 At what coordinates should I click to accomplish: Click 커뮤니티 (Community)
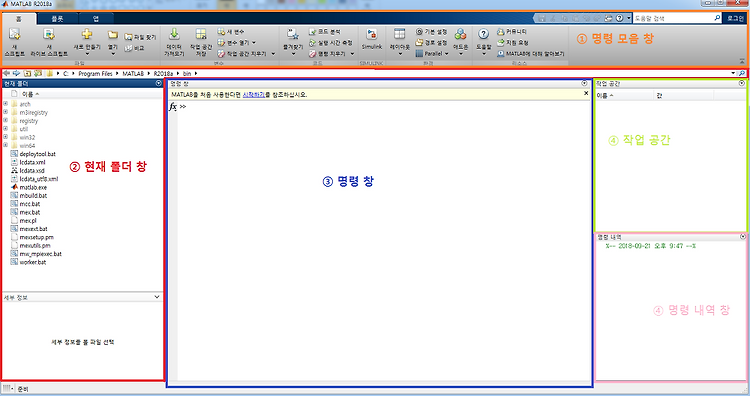[512, 32]
